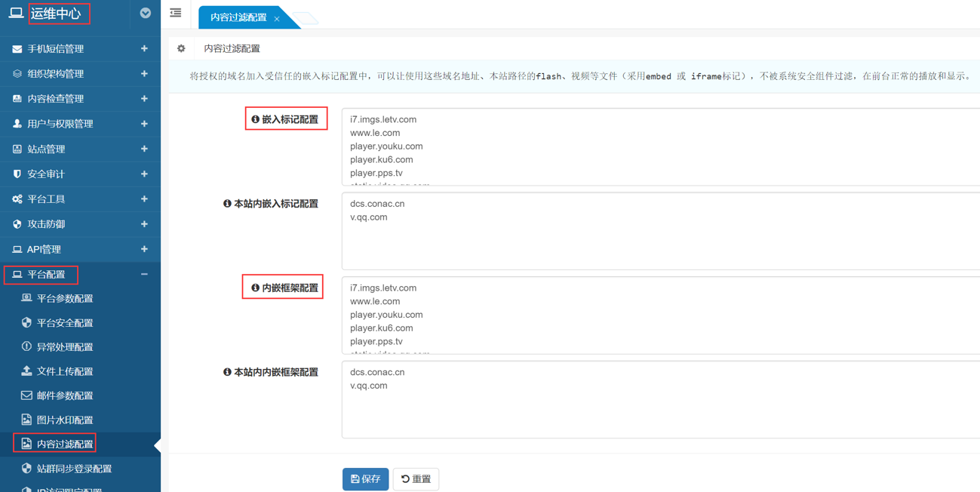This screenshot has height=492, width=980.
Task: Close the 内容过滤配置 tab
Action: [x=277, y=18]
